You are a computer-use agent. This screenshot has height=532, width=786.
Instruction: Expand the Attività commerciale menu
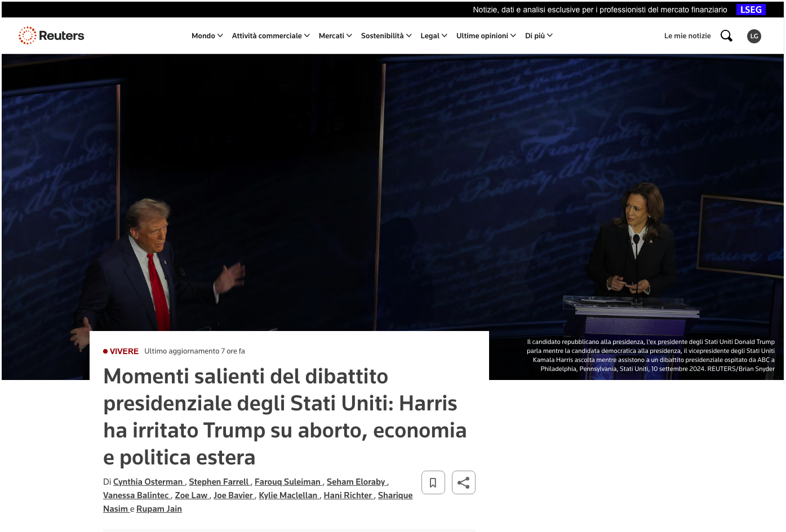[x=271, y=35]
